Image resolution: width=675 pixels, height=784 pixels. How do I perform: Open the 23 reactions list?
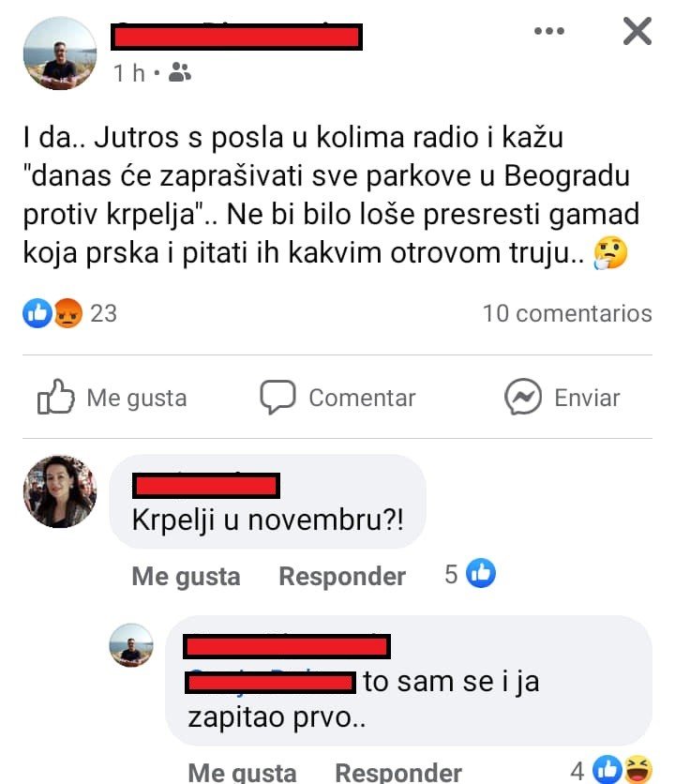coord(103,313)
